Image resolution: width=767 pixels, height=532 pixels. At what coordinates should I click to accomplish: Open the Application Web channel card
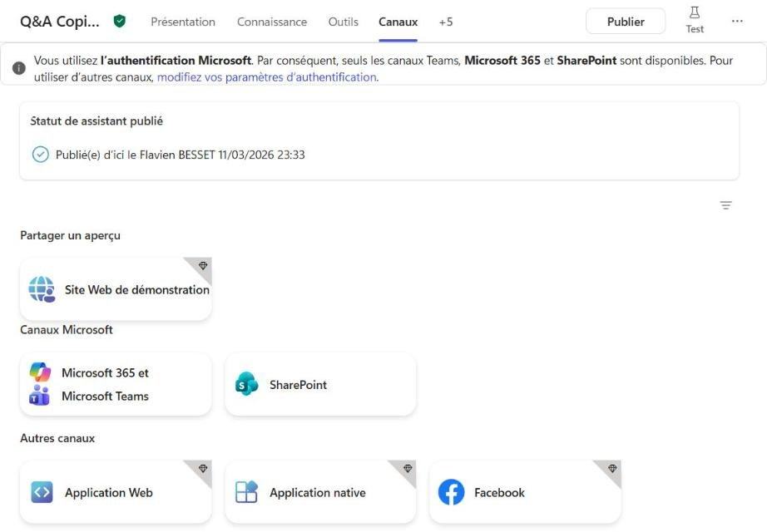click(x=116, y=492)
